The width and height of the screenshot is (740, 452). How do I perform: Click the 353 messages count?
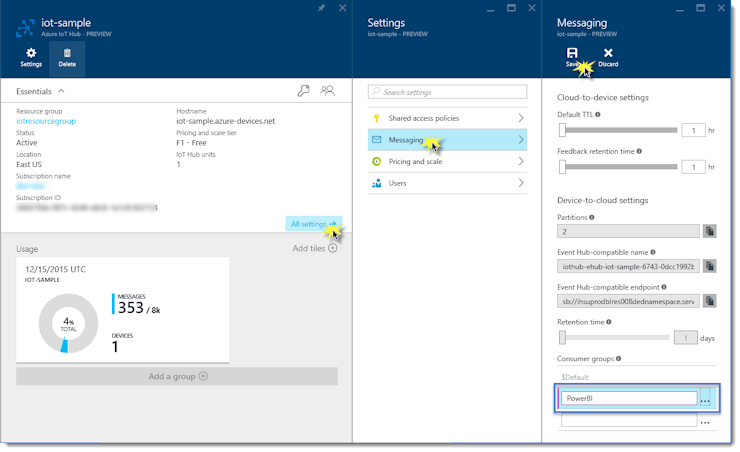(x=131, y=308)
